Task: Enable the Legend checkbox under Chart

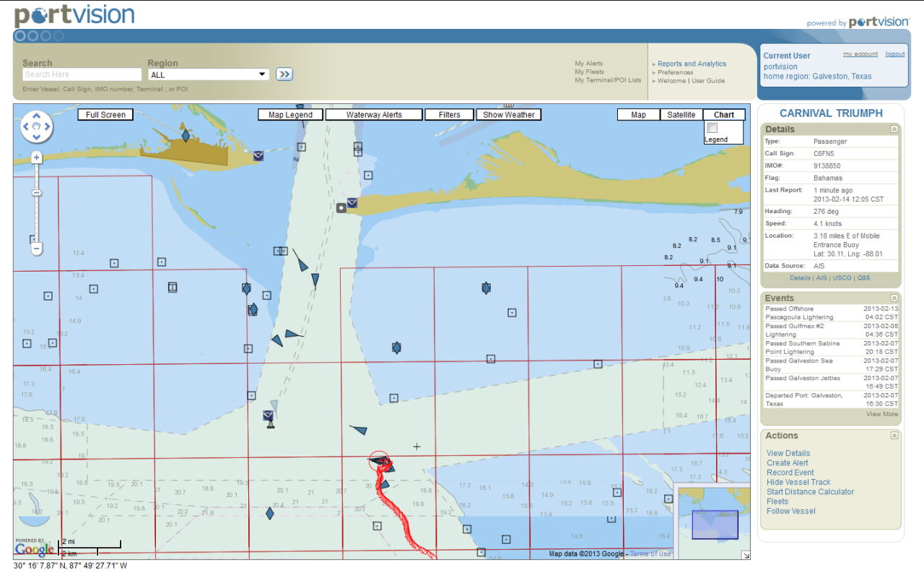Action: 712,128
